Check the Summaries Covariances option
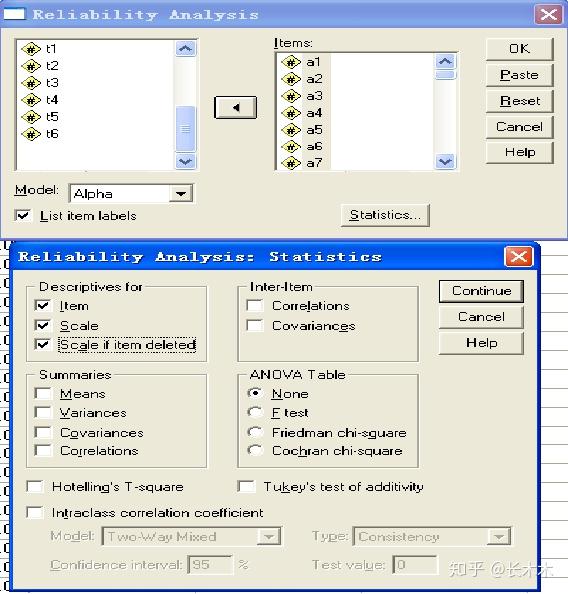This screenshot has width=568, height=594. (42, 432)
